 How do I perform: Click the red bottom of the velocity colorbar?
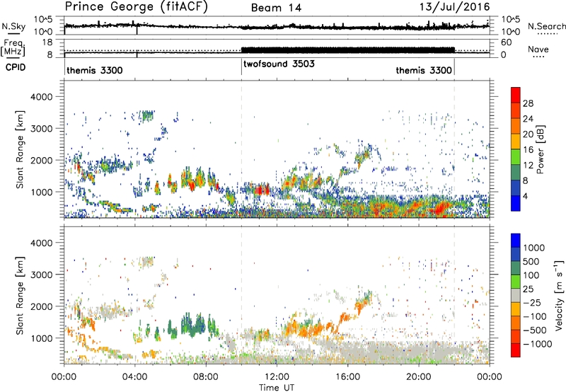click(x=516, y=350)
